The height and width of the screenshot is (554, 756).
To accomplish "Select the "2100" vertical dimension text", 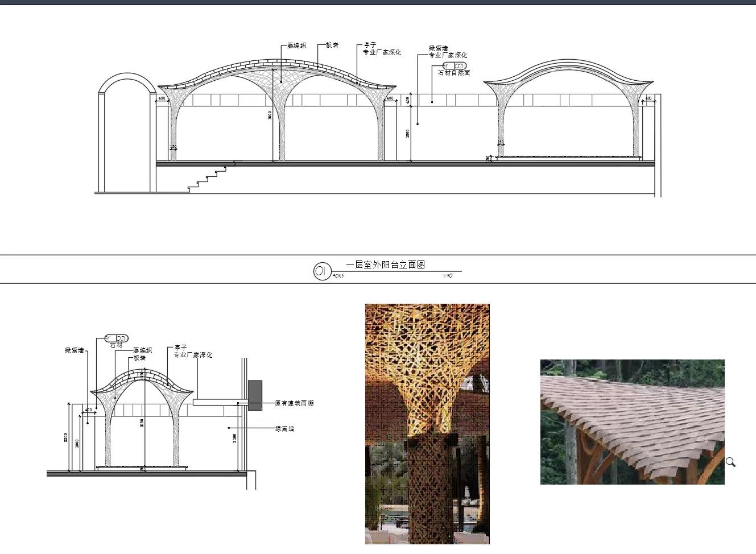I will tap(234, 438).
